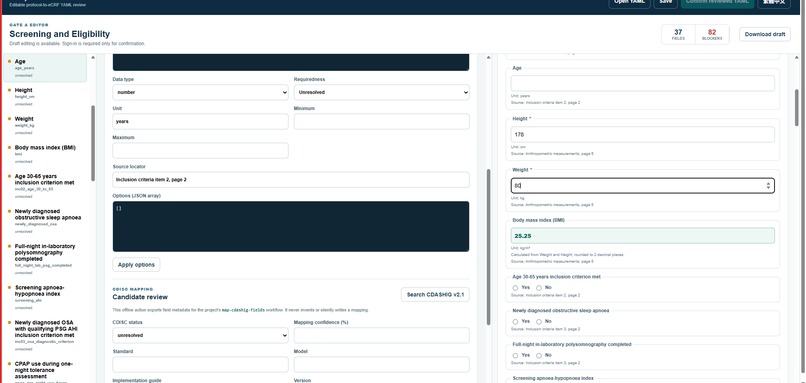Select Weight field in sidebar list

[45, 125]
